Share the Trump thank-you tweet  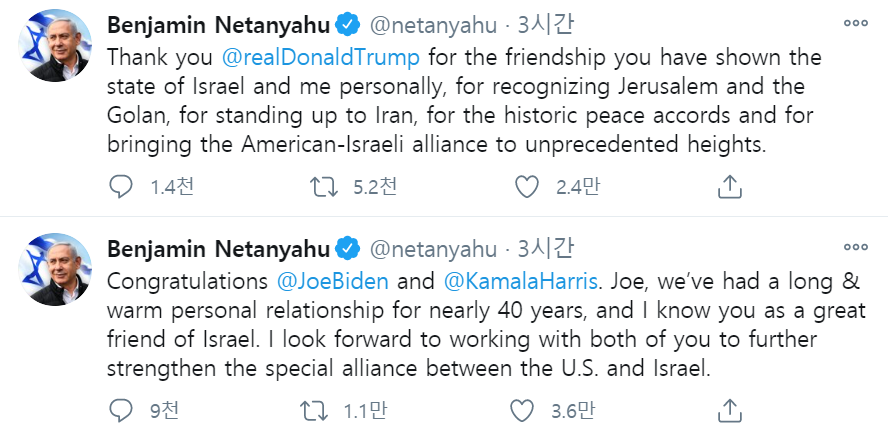[730, 186]
